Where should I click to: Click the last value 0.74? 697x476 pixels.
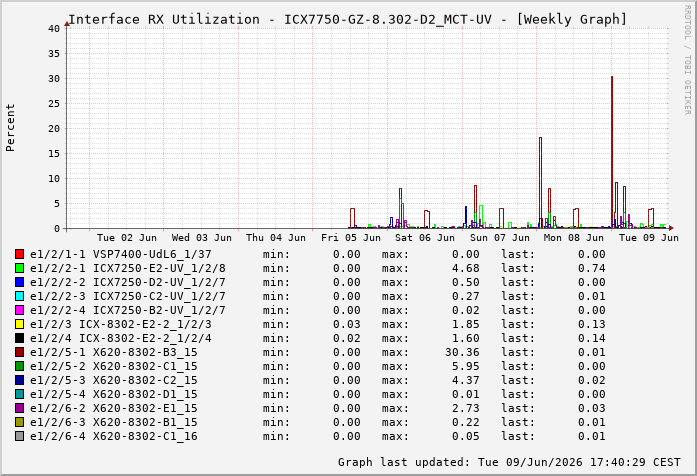(592, 268)
